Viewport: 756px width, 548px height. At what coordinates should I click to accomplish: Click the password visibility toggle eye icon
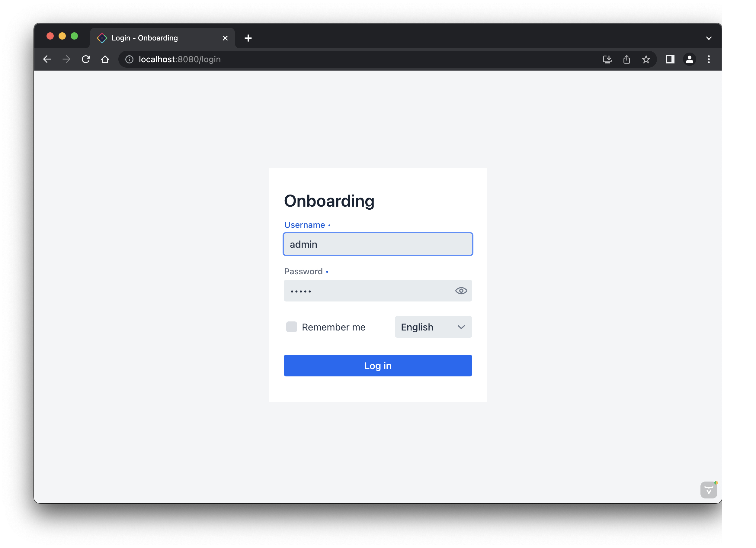tap(461, 290)
